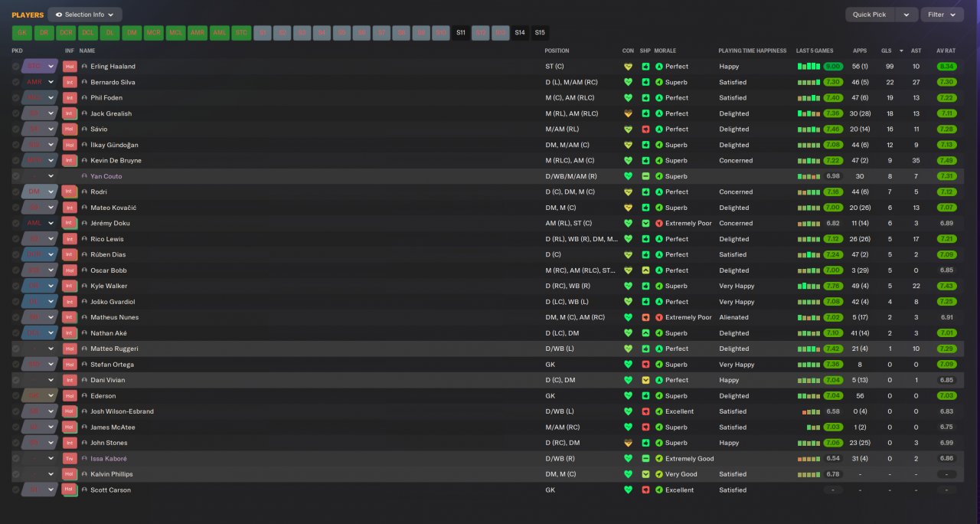
Task: Click Jack Grealish's condition heart icon
Action: [x=628, y=113]
